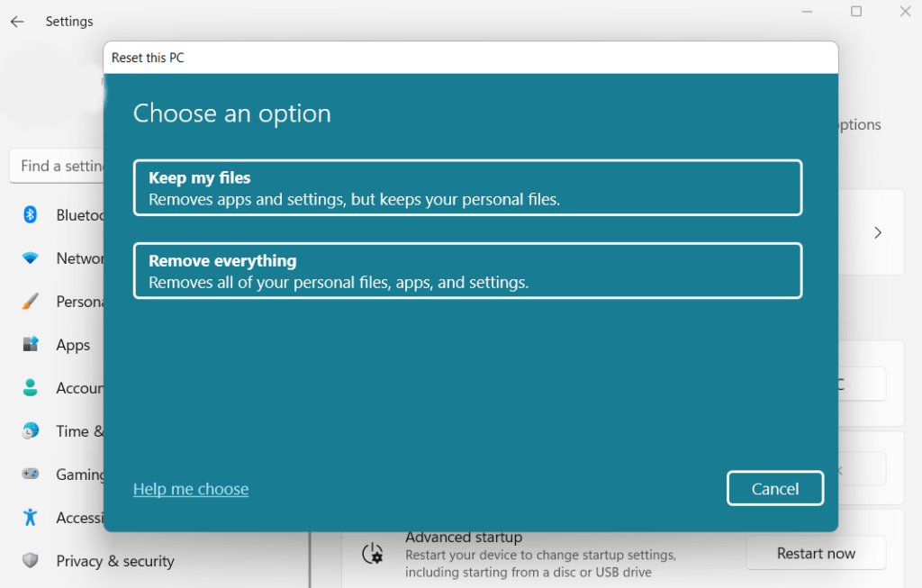This screenshot has height=588, width=922.
Task: Click the Advanced startup power icon
Action: pos(373,555)
